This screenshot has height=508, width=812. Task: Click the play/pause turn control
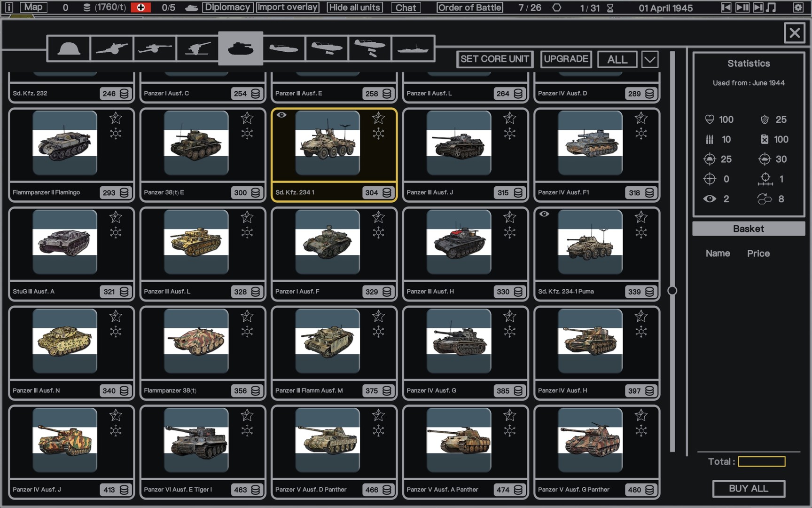click(x=742, y=8)
